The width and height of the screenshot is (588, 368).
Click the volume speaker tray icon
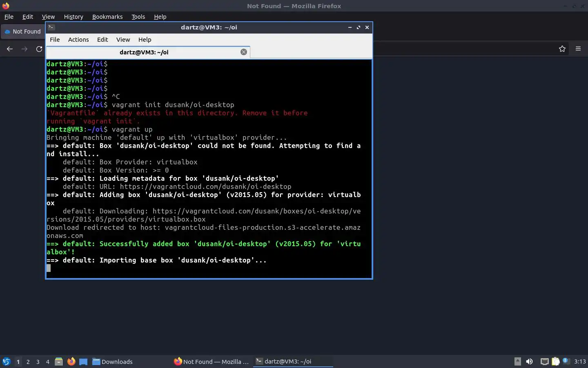pyautogui.click(x=529, y=361)
